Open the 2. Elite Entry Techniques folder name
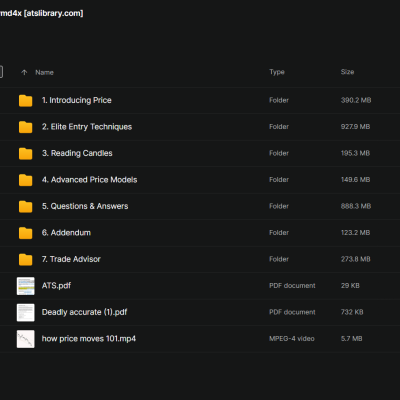Viewport: 400px width, 400px height. point(87,127)
